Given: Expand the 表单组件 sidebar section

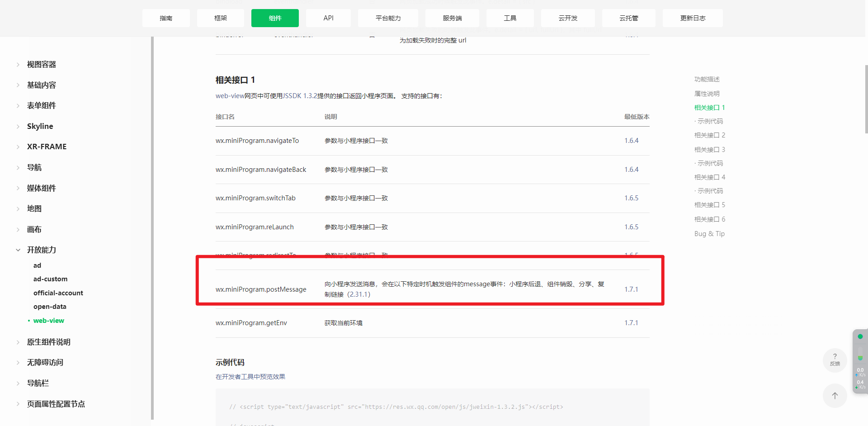Looking at the screenshot, I should (41, 105).
